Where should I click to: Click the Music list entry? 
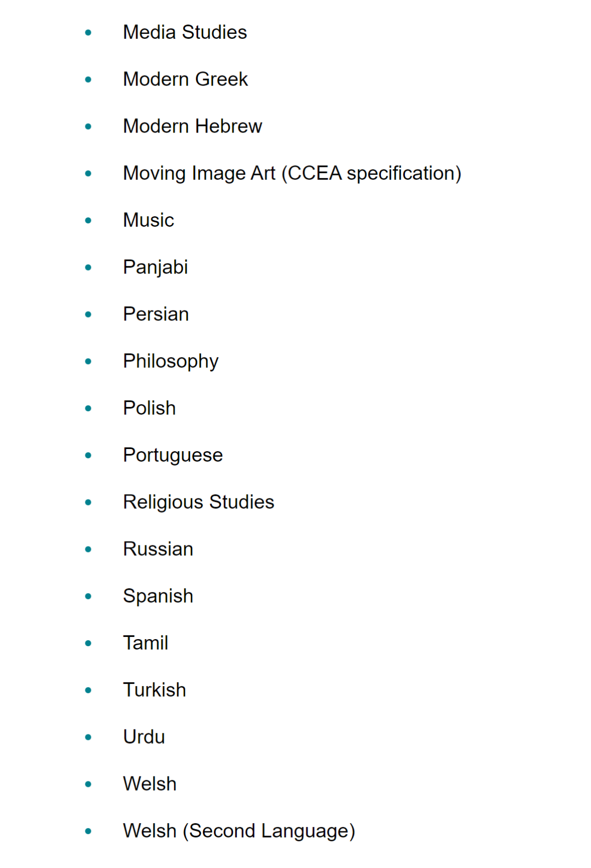[x=149, y=220]
